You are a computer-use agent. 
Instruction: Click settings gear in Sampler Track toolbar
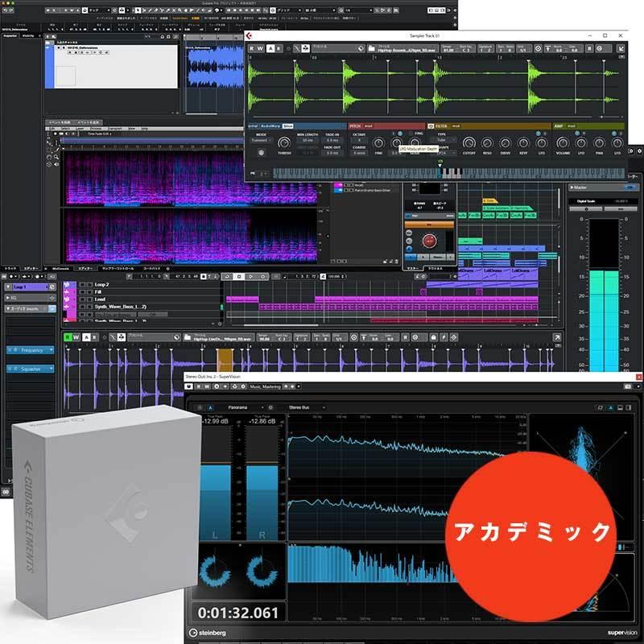coord(599,48)
